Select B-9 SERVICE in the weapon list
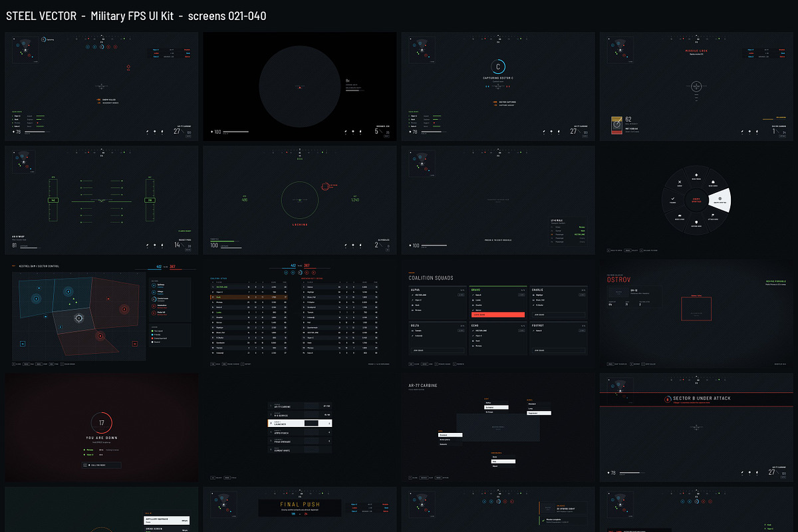The width and height of the screenshot is (798, 532). pyautogui.click(x=300, y=414)
